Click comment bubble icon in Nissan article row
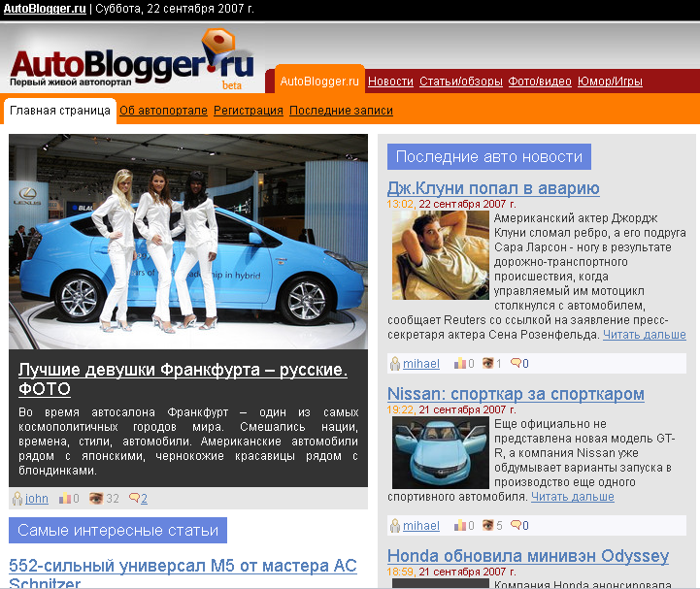The width and height of the screenshot is (700, 589). tap(517, 524)
